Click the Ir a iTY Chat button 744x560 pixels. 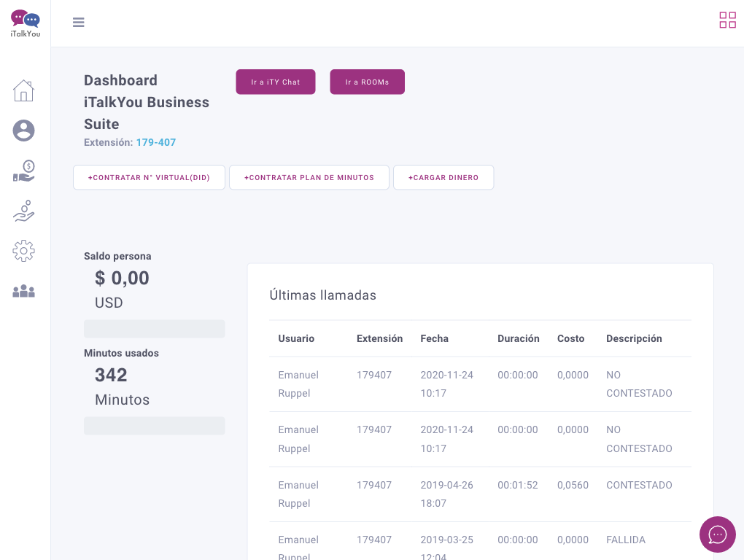pos(276,82)
